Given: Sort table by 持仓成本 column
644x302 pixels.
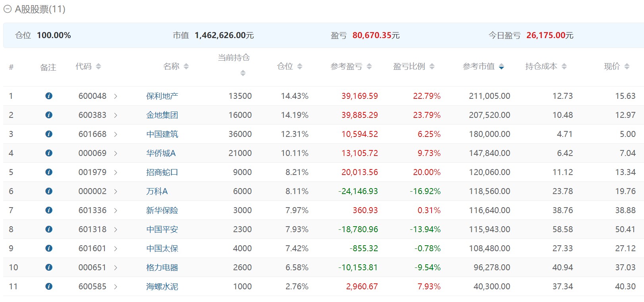Looking at the screenshot, I should point(564,67).
